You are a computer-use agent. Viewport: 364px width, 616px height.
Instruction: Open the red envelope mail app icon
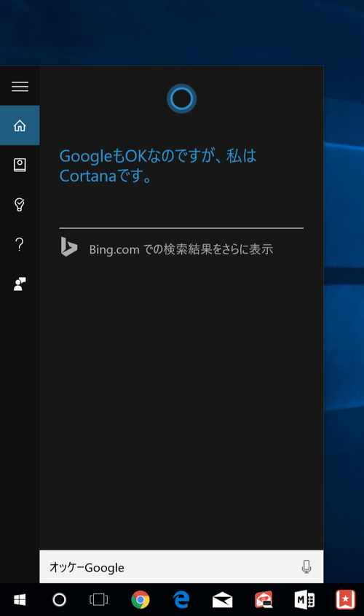click(264, 600)
